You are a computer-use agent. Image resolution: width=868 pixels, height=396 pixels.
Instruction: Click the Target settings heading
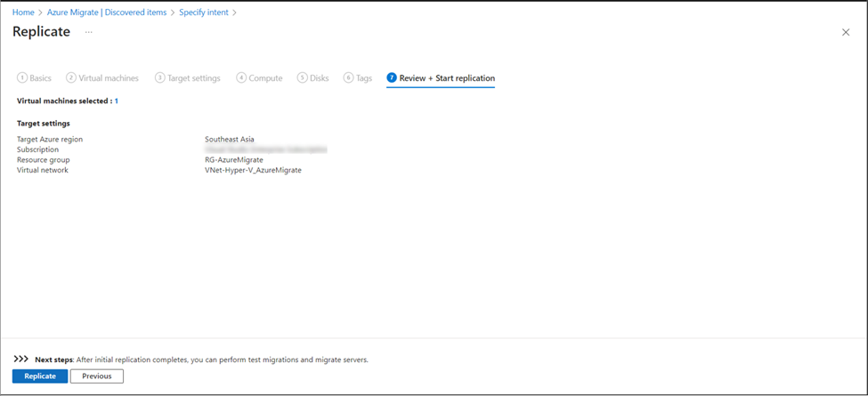44,124
